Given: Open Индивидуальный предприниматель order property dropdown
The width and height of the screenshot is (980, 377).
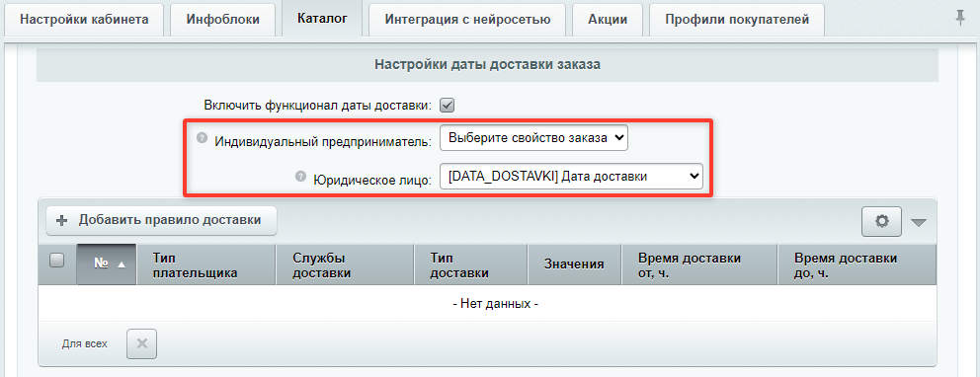Looking at the screenshot, I should (533, 138).
